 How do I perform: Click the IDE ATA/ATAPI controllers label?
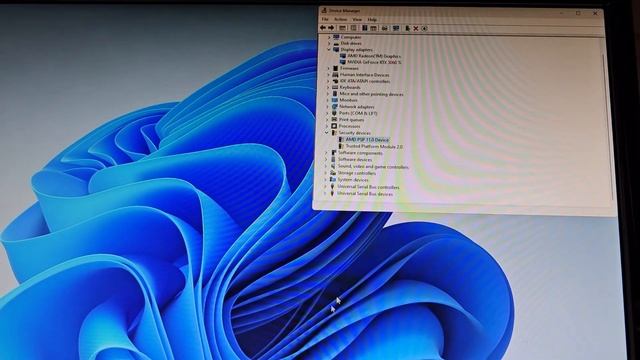[365, 81]
